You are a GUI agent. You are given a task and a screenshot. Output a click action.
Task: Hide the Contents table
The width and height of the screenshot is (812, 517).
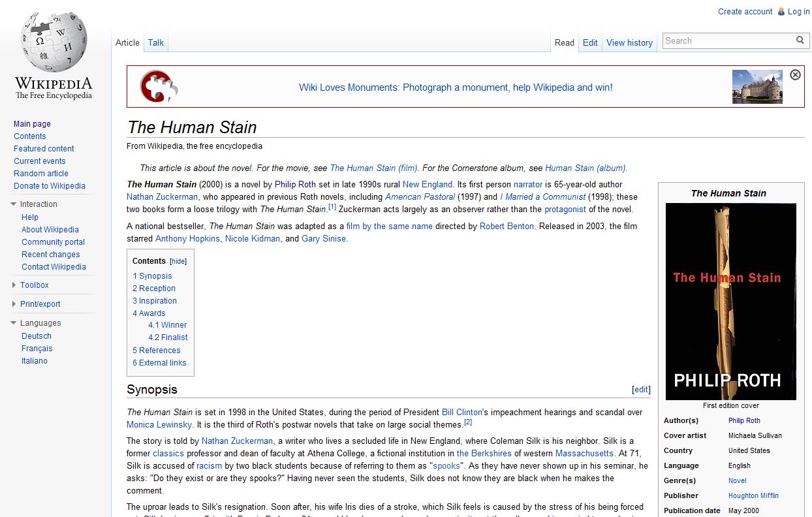[178, 261]
